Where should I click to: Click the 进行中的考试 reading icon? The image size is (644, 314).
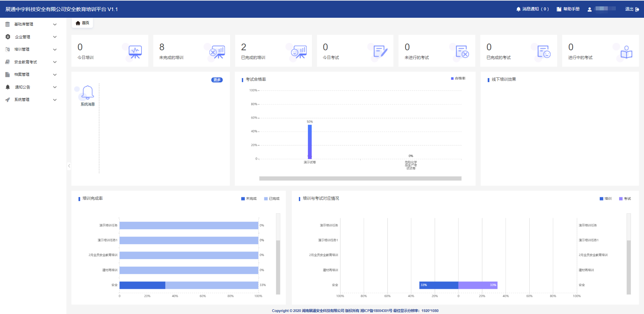point(626,52)
